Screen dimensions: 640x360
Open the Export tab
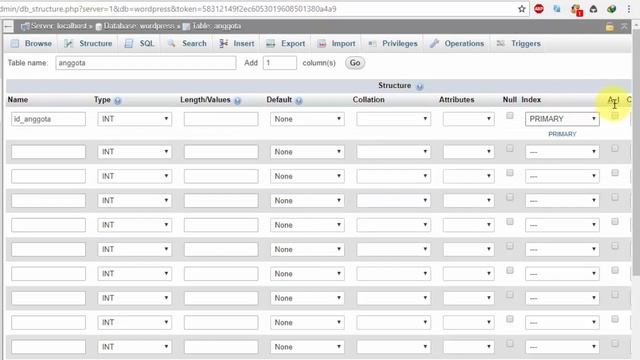[286, 43]
